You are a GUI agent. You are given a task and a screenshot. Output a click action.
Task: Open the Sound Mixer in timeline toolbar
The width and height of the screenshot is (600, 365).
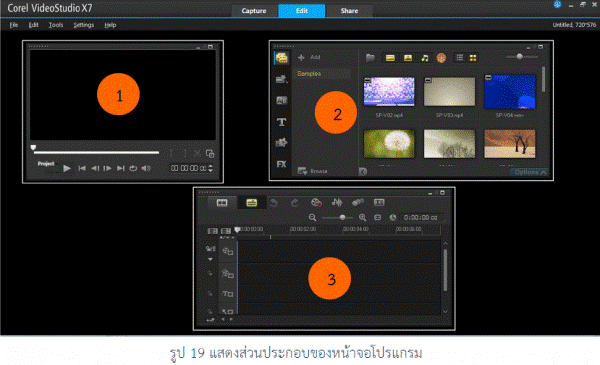pos(337,202)
